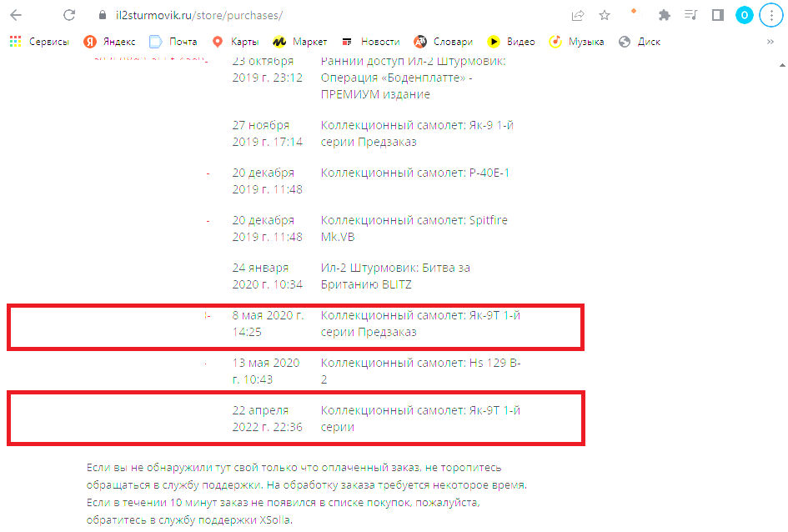This screenshot has width=788, height=532.
Task: Click the date 8 мая 2020 г. 14:25
Action: coord(268,324)
